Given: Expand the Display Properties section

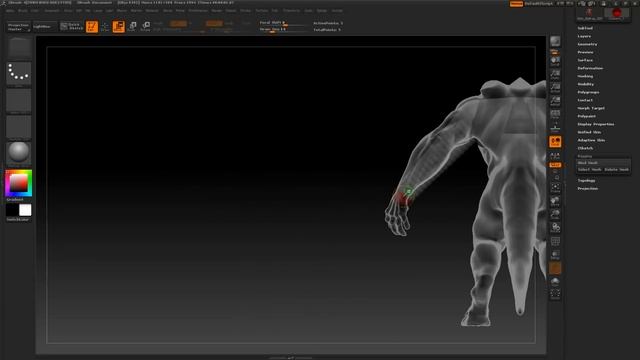Looking at the screenshot, I should coord(596,124).
